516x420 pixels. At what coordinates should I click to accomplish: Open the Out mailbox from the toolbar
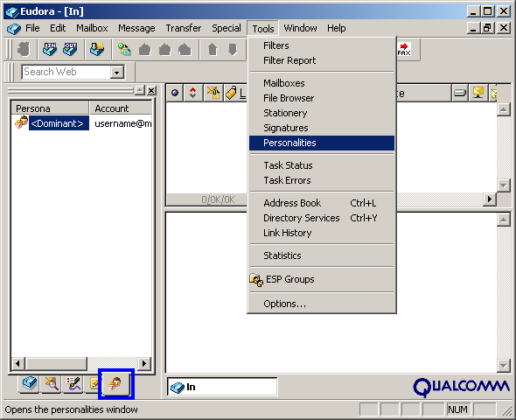click(x=70, y=49)
